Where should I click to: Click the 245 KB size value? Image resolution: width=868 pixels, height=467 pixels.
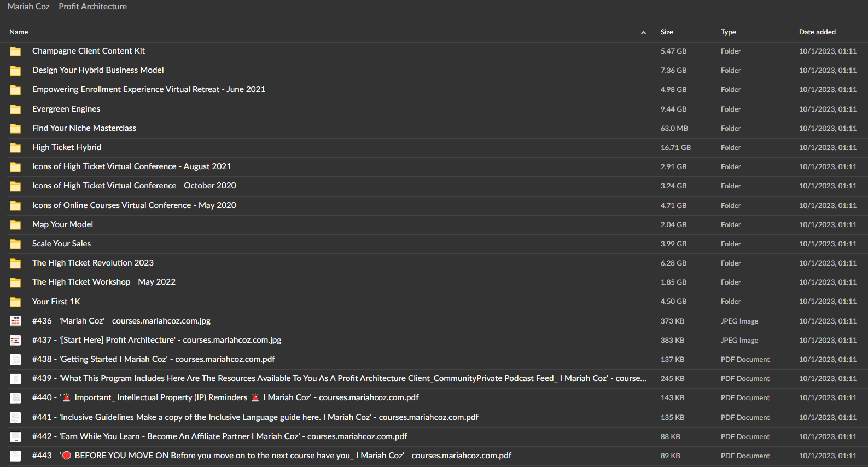coord(672,378)
